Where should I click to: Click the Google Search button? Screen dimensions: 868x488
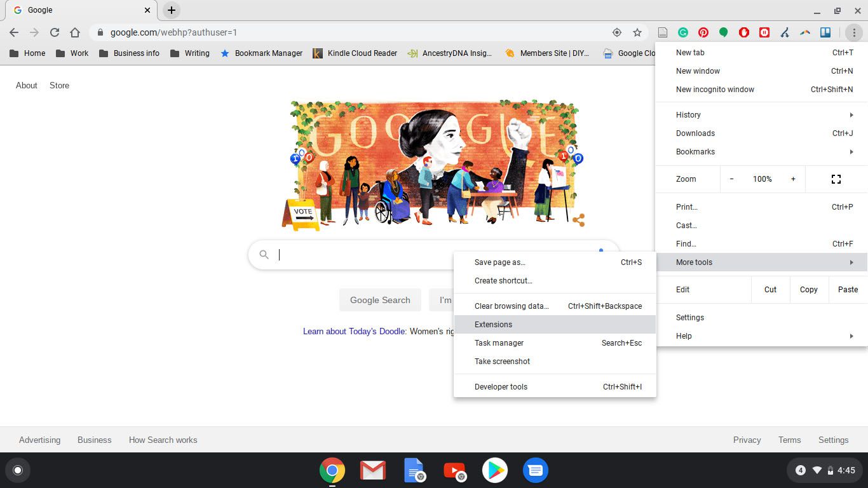tap(380, 300)
